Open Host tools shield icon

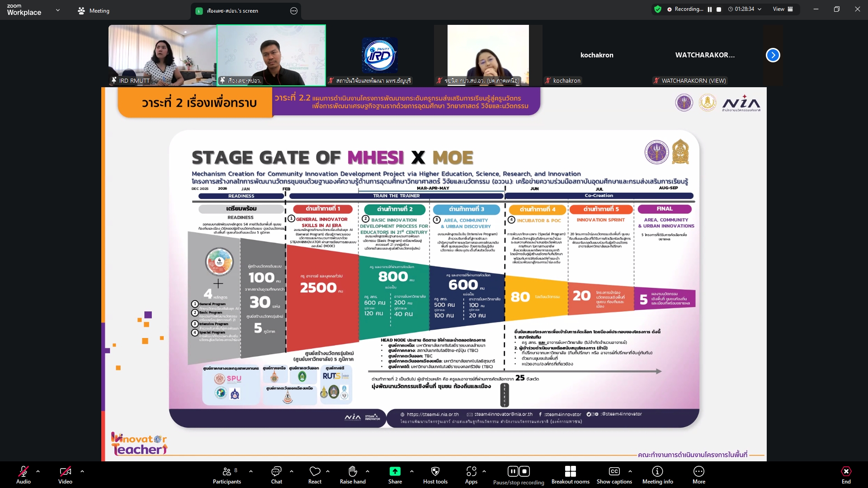435,471
